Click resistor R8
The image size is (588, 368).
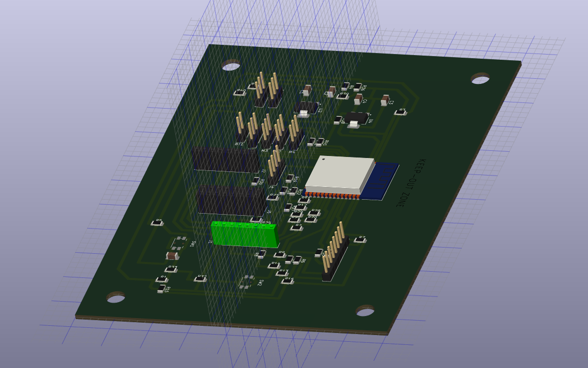(261, 255)
